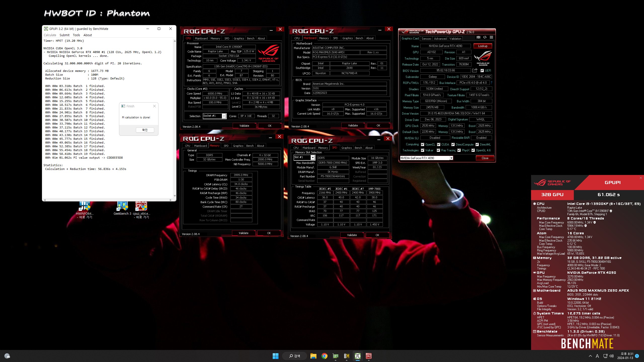Launch Google Chrome from the taskbar
The height and width of the screenshot is (362, 644).
pyautogui.click(x=325, y=356)
